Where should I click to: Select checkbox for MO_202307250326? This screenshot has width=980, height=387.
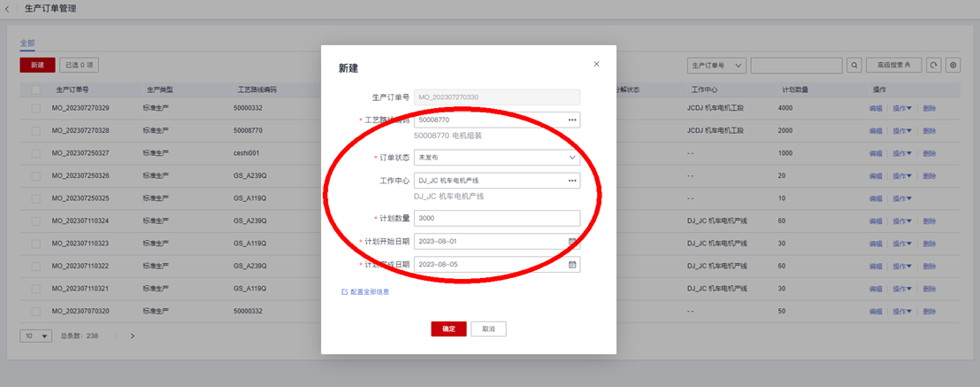tap(36, 176)
